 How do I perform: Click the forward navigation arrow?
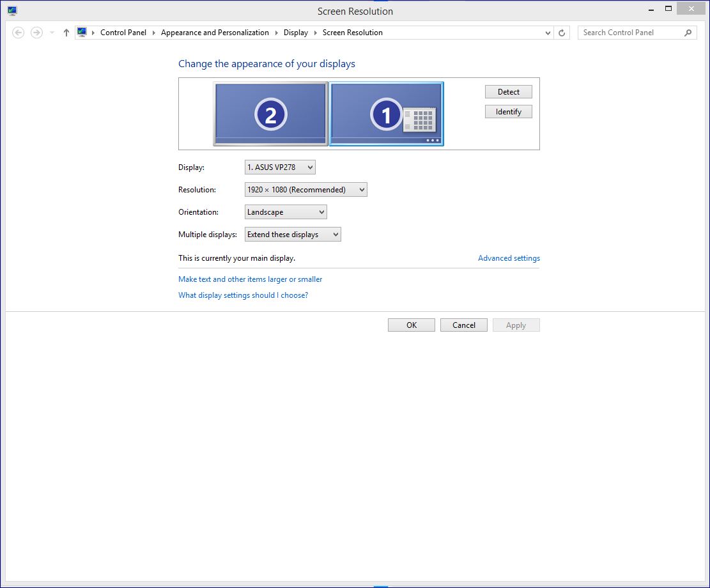click(36, 32)
